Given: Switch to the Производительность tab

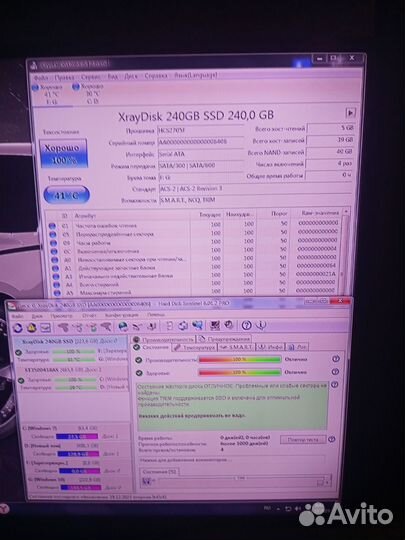Looking at the screenshot, I should click(164, 339).
